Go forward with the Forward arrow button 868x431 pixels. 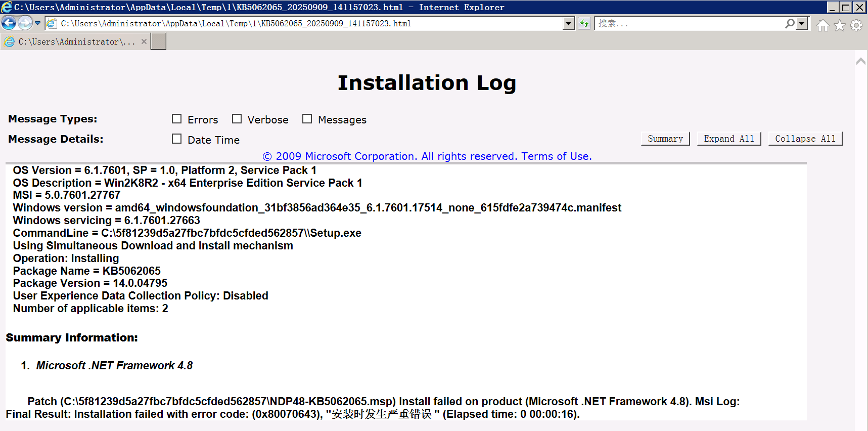point(25,23)
